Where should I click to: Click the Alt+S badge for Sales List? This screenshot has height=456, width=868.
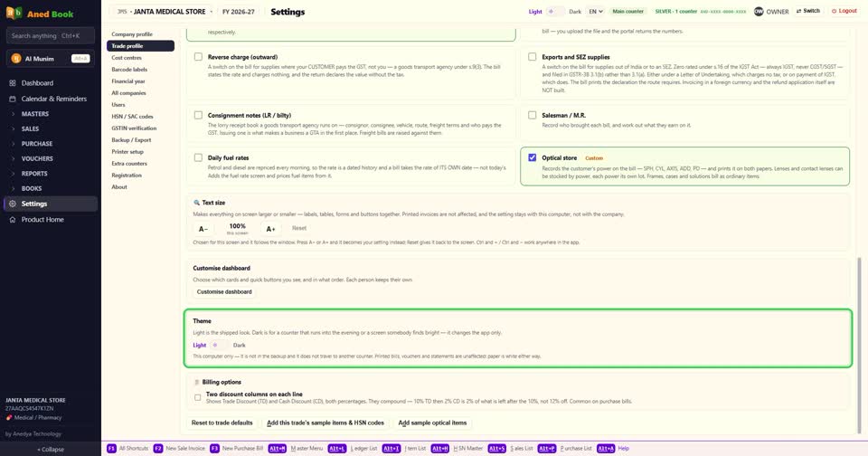496,448
